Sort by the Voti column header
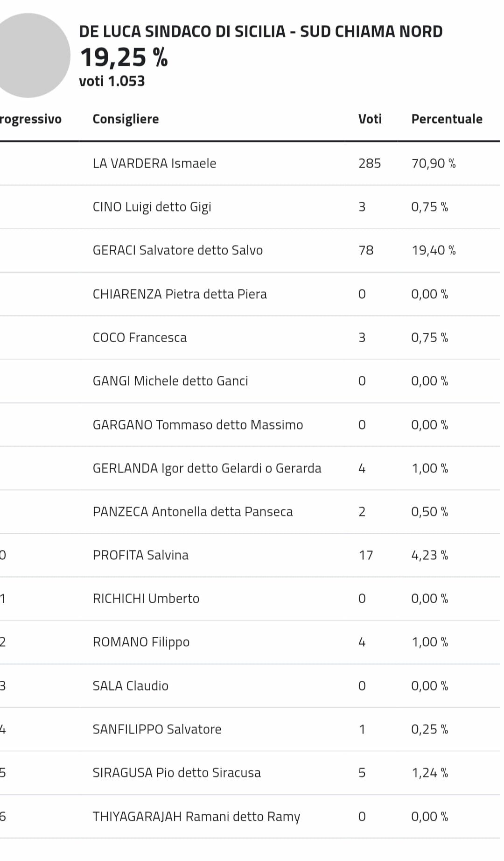This screenshot has width=504, height=861. 370,119
